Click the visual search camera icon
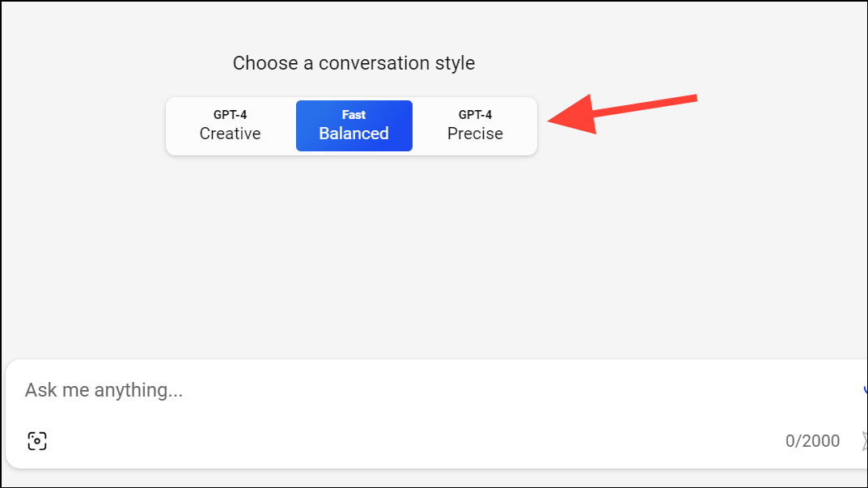Image resolution: width=868 pixels, height=488 pixels. pos(37,441)
